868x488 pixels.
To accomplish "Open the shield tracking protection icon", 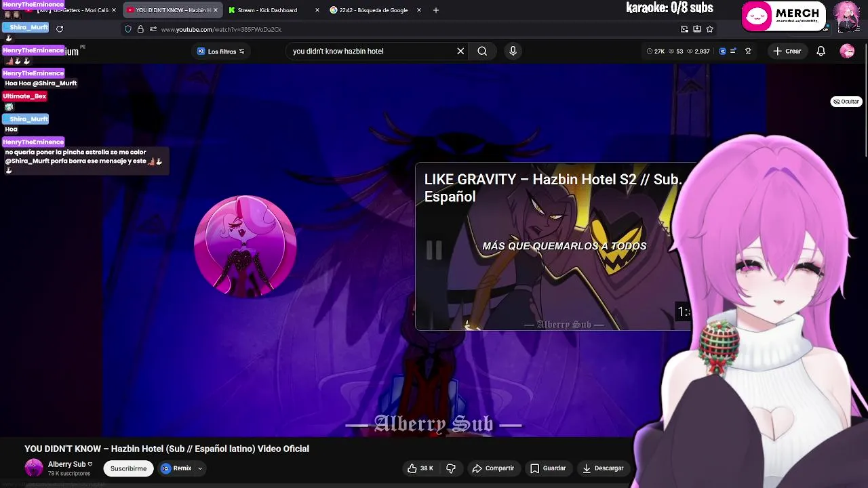I will pyautogui.click(x=128, y=29).
